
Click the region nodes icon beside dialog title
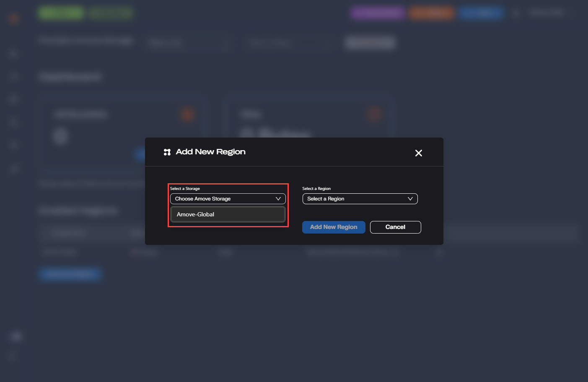click(x=167, y=152)
